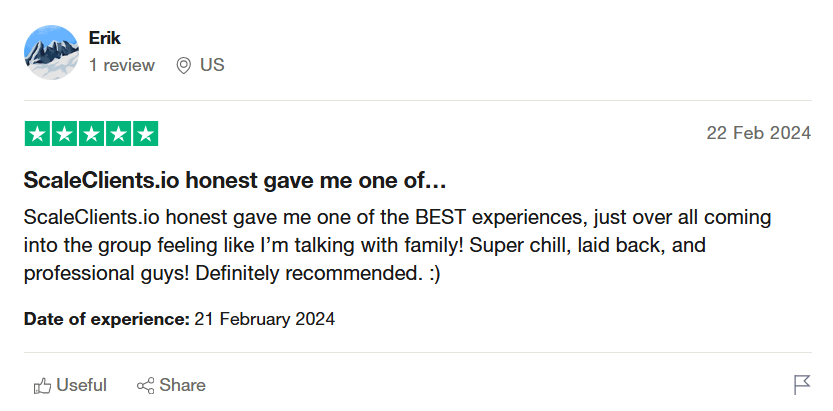Click the thumbs-up Useful icon
The image size is (833, 411).
coord(42,386)
